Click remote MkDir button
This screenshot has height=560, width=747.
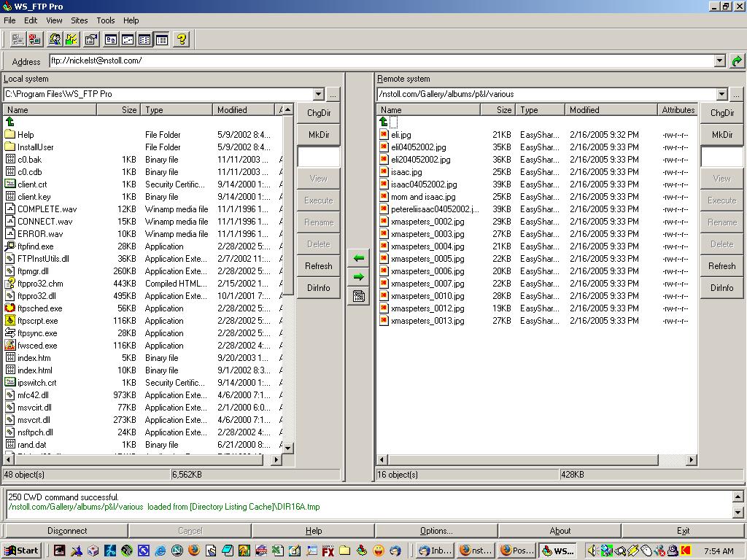coord(721,135)
